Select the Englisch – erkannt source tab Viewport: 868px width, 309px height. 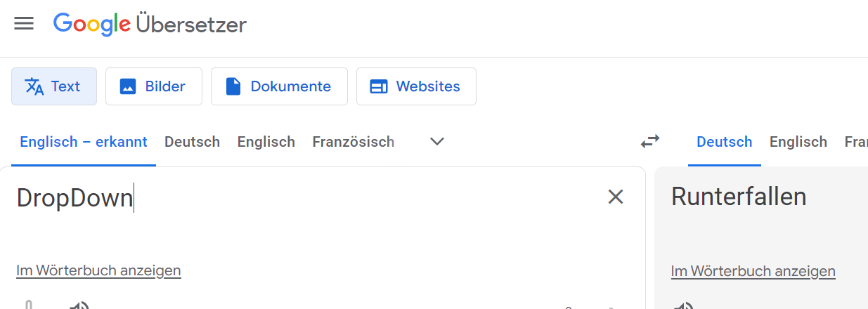pyautogui.click(x=84, y=142)
